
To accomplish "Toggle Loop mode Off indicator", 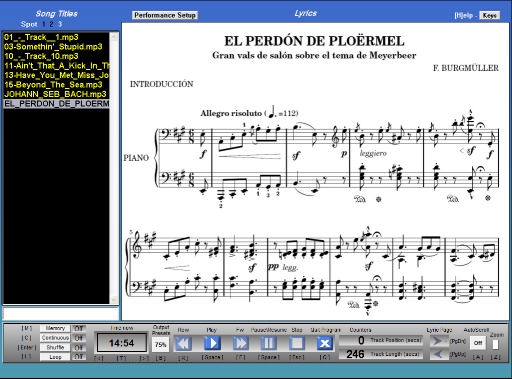I will pyautogui.click(x=79, y=357).
